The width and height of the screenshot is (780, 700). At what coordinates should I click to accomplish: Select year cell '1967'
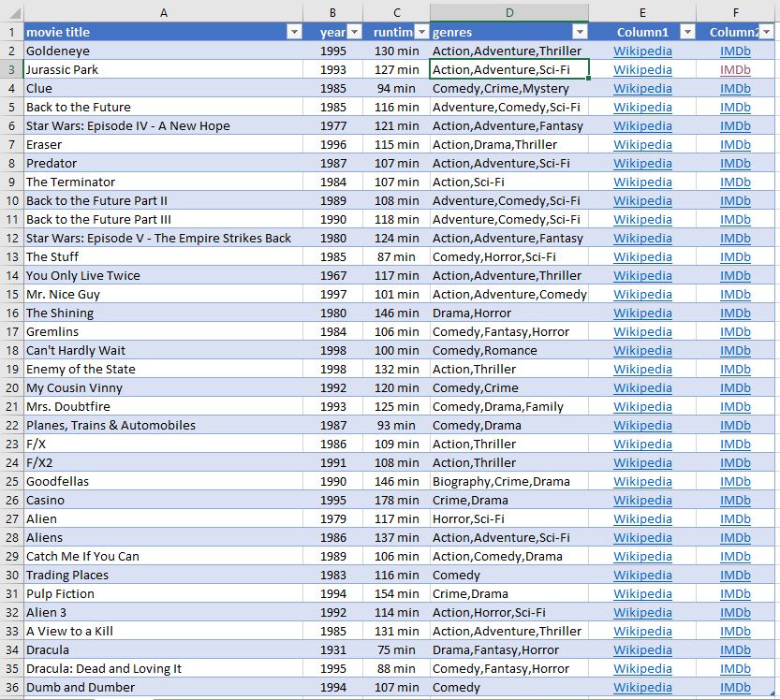[332, 275]
